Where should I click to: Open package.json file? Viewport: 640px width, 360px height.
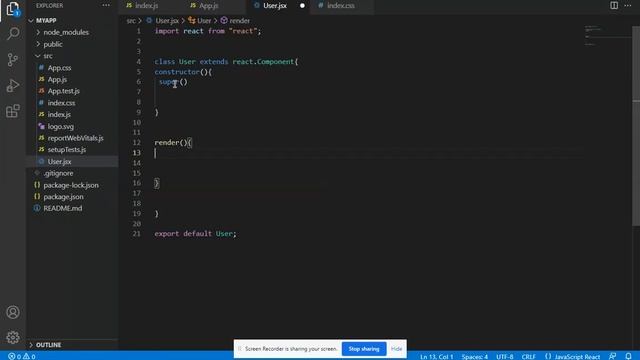[x=63, y=197]
